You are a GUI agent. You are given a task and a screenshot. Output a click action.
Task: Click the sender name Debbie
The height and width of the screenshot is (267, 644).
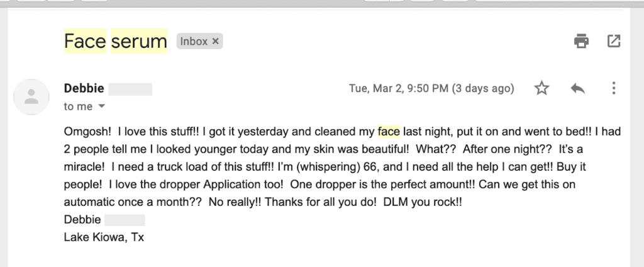click(x=84, y=88)
